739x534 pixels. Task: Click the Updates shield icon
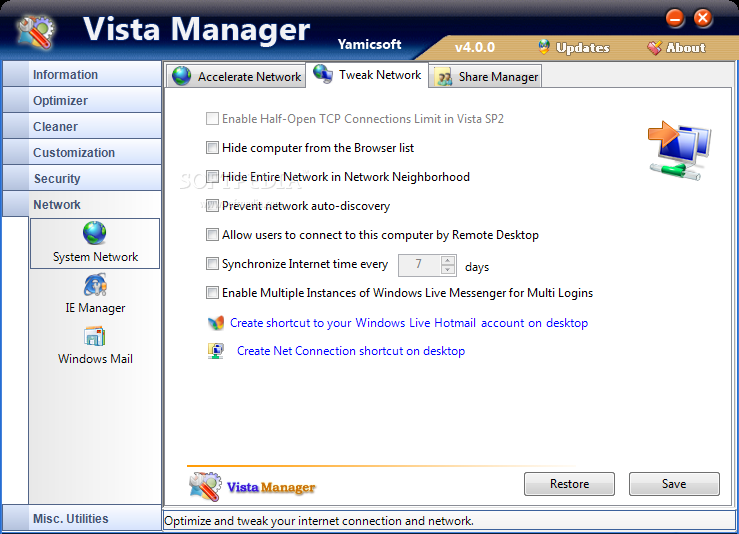(544, 47)
